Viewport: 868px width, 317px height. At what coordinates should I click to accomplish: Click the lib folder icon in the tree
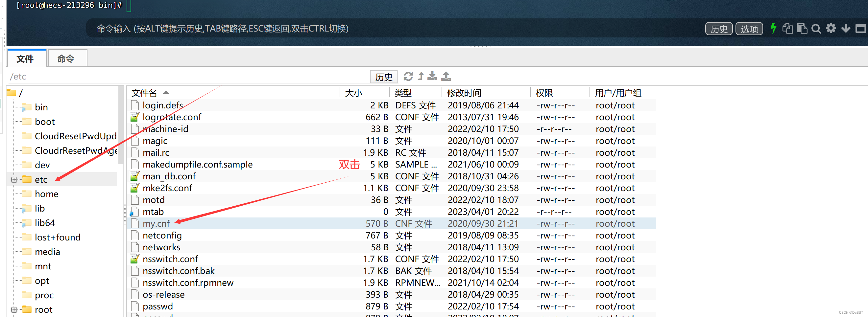[27, 208]
